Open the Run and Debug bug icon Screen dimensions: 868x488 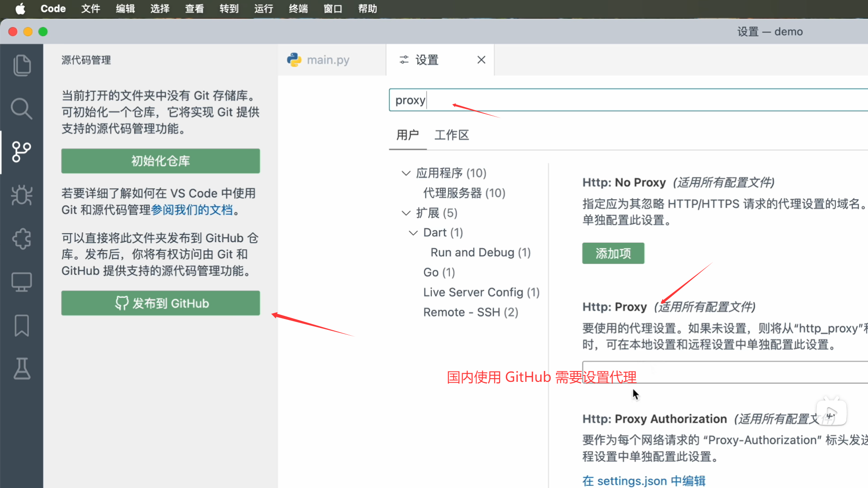click(x=22, y=195)
